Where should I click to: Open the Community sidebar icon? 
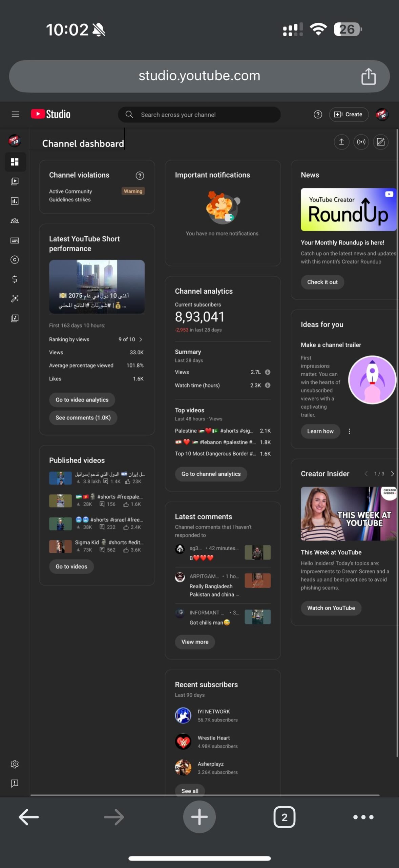click(x=15, y=221)
